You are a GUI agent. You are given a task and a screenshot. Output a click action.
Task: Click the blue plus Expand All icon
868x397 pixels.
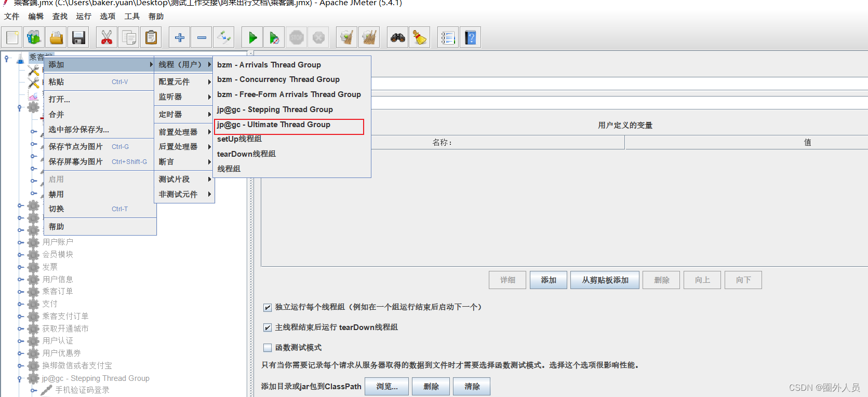(x=180, y=37)
